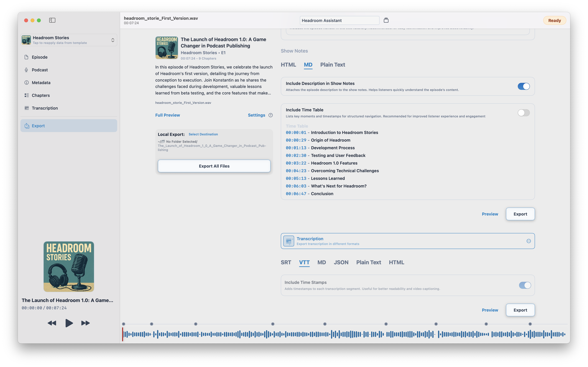
Task: Click the Export All Files button
Action: click(x=214, y=166)
